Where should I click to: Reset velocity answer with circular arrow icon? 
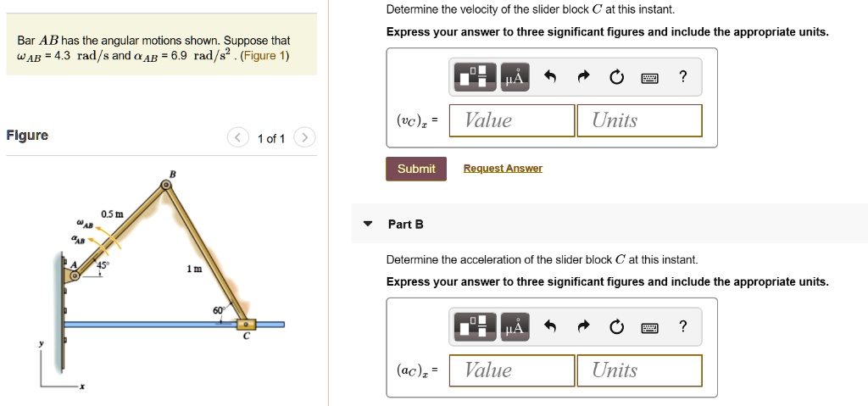(x=616, y=77)
